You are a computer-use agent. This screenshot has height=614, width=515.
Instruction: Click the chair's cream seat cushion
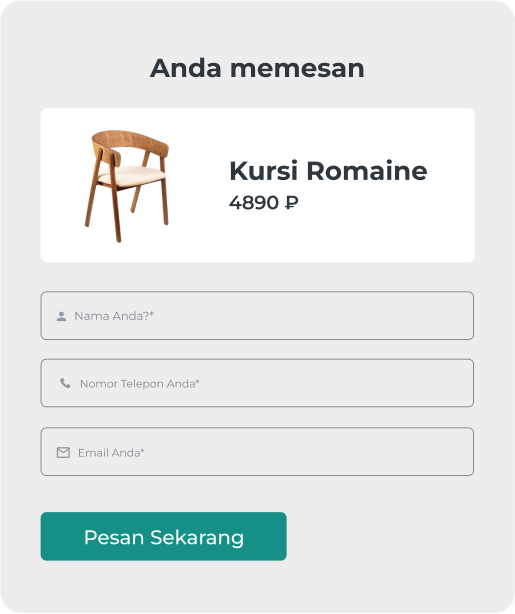(x=131, y=176)
